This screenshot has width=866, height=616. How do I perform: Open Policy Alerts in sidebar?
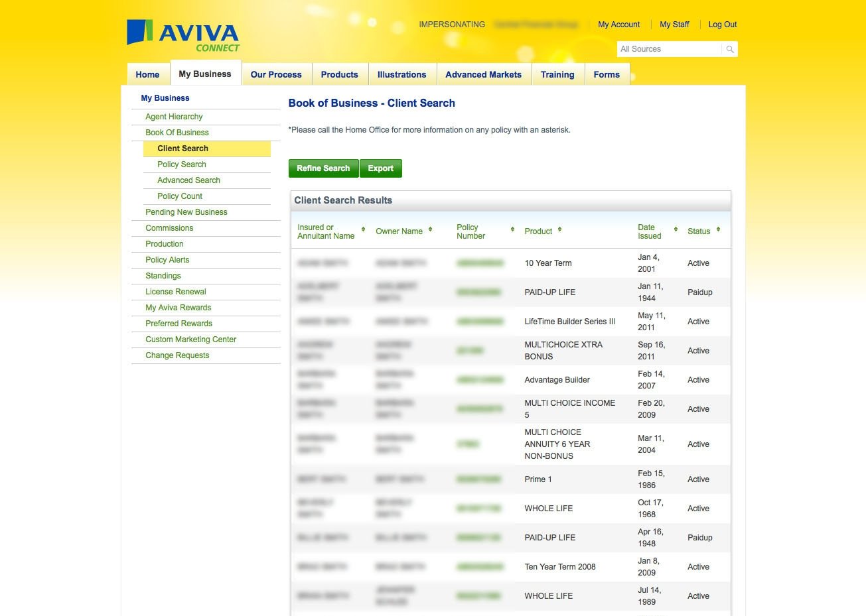[167, 260]
